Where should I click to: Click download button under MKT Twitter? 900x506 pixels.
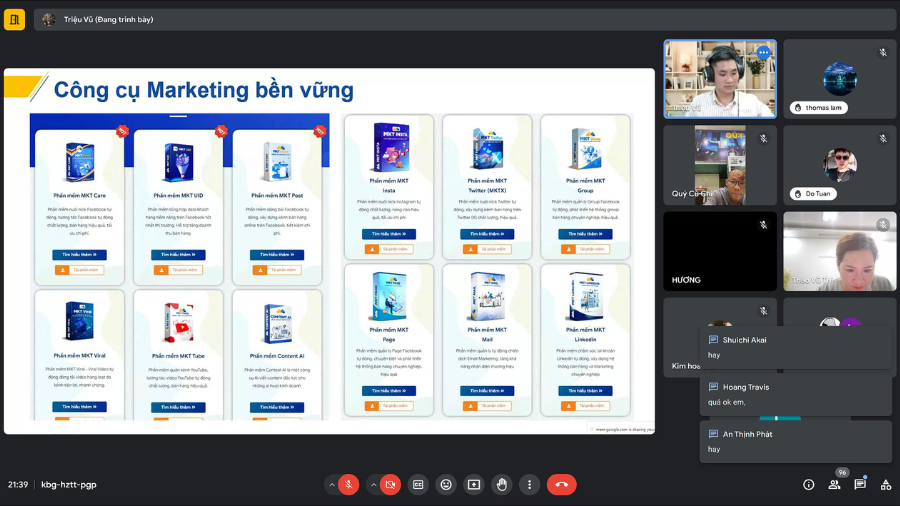487,249
